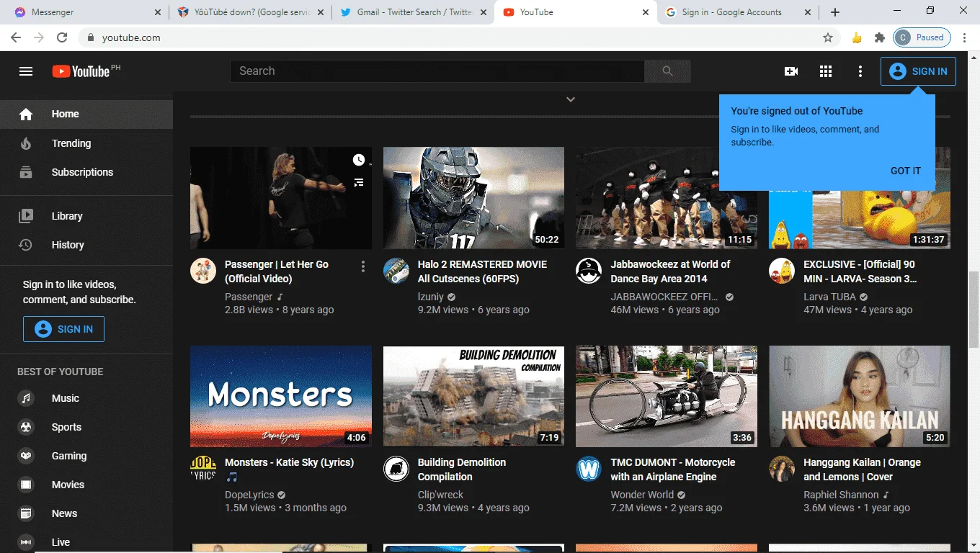Switch to the Messenger tab

pyautogui.click(x=87, y=12)
